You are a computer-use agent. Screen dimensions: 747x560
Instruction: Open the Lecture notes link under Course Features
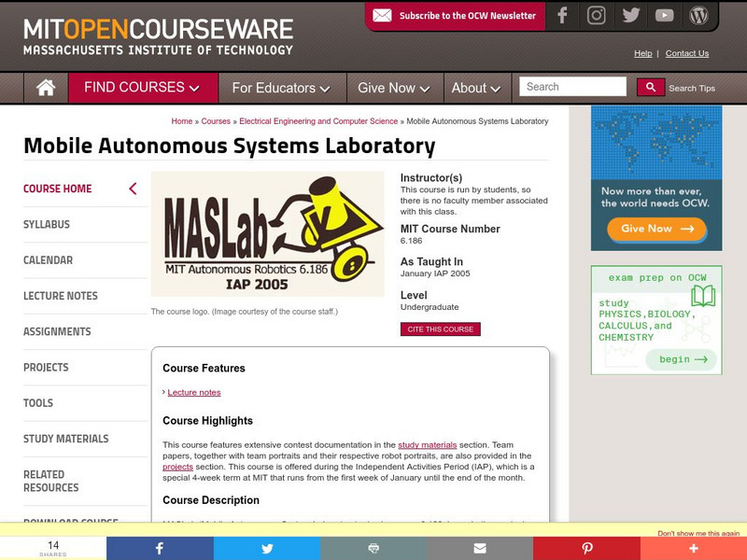tap(194, 392)
